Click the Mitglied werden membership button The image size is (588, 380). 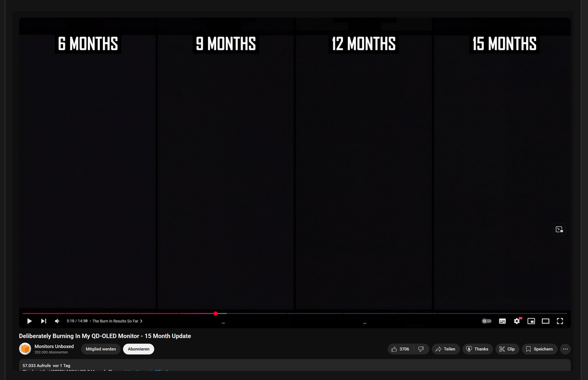point(100,349)
